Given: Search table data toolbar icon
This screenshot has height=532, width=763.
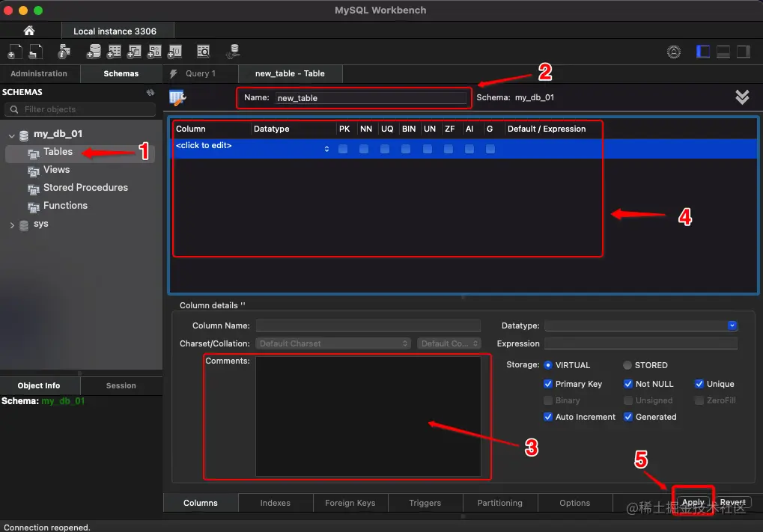Looking at the screenshot, I should 204,52.
